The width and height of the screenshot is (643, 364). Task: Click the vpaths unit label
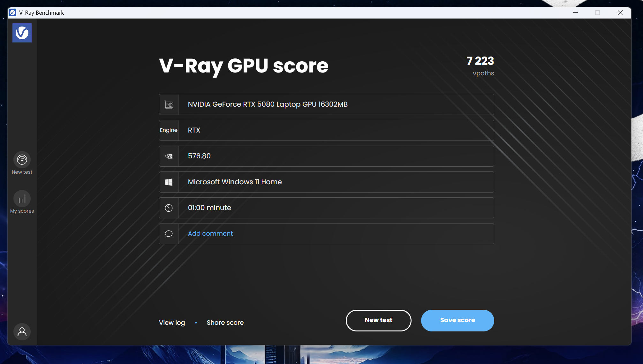(483, 73)
